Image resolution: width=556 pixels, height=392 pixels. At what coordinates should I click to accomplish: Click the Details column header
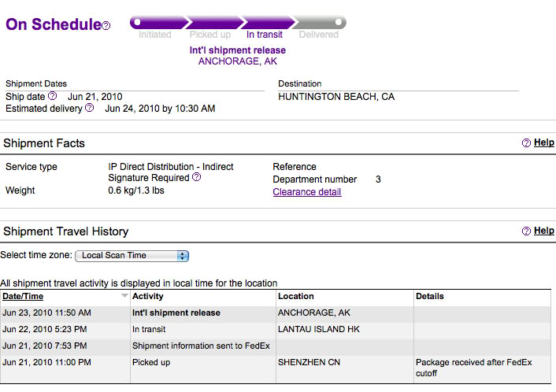[429, 297]
